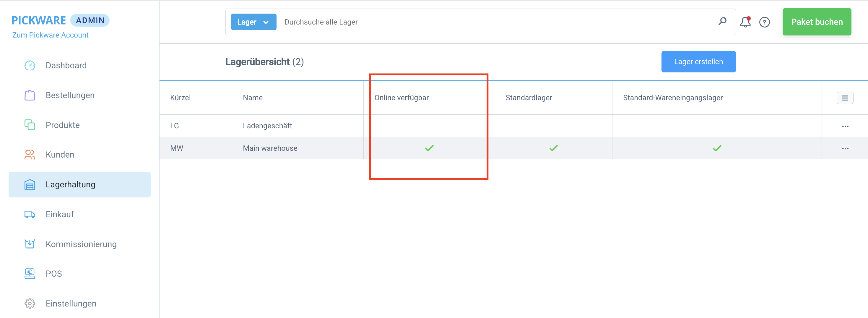Open the table column settings icon
This screenshot has width=868, height=318.
(845, 98)
